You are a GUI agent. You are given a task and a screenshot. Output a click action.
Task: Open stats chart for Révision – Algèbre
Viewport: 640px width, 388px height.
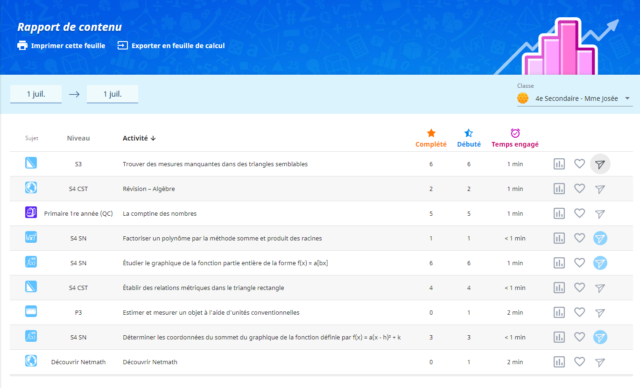pyautogui.click(x=559, y=189)
